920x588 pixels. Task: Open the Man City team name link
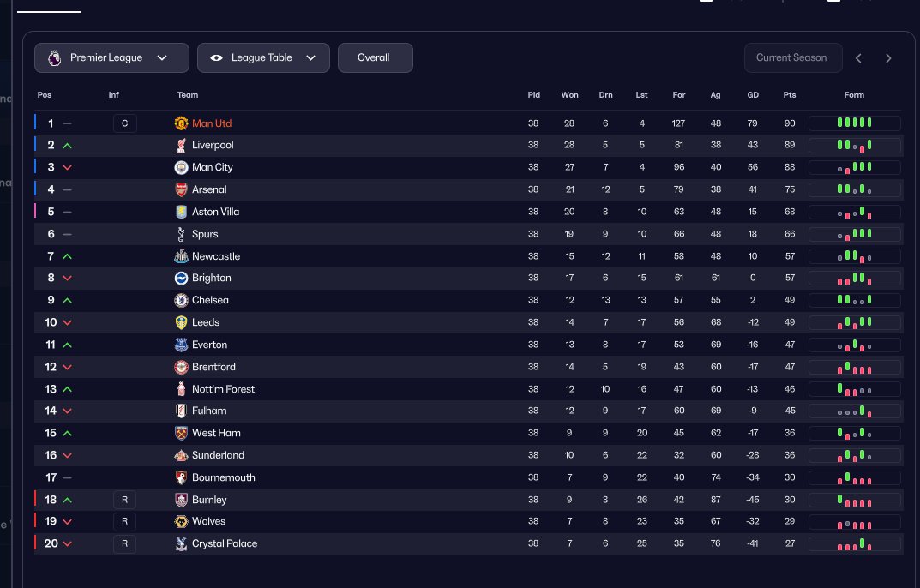point(213,167)
